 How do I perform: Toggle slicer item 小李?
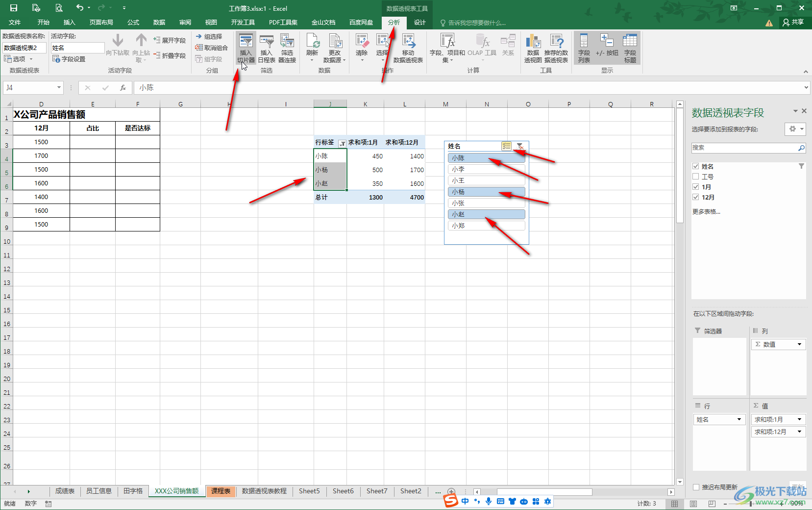pos(486,169)
